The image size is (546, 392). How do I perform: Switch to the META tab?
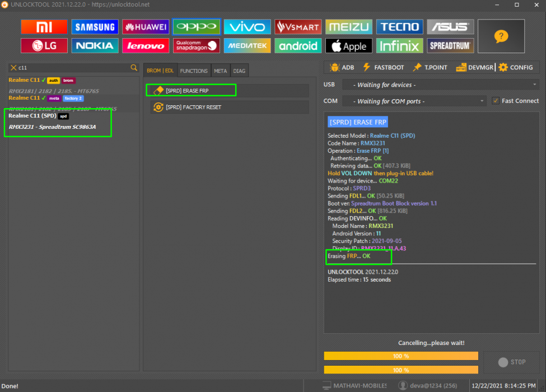click(x=221, y=71)
